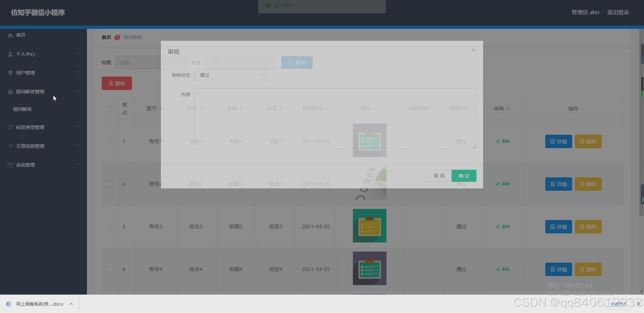
Task: Click the person icon beside 个人中心
Action: pos(10,54)
